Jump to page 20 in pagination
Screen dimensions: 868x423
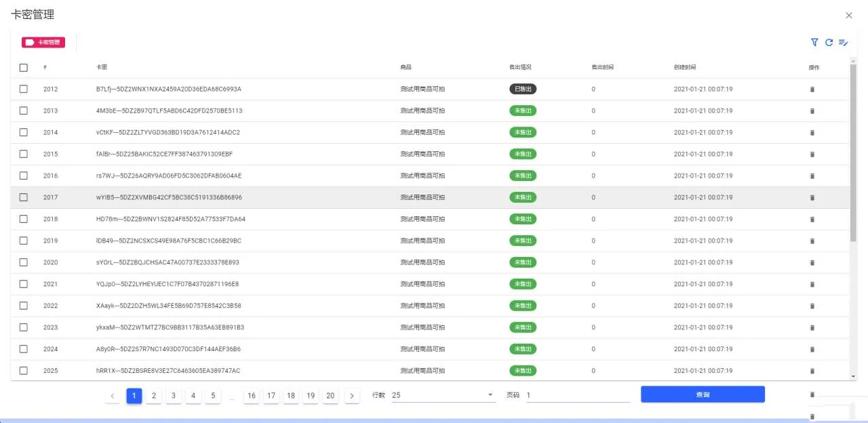click(x=330, y=396)
